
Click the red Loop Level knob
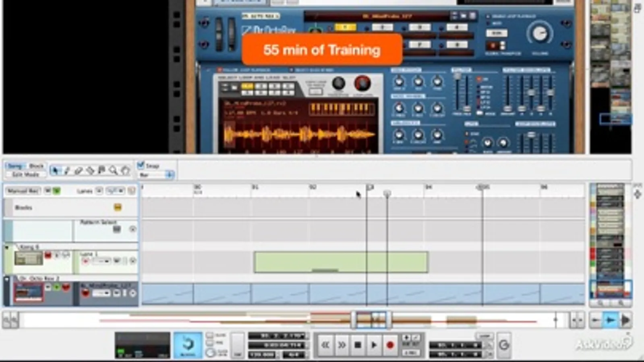[362, 83]
